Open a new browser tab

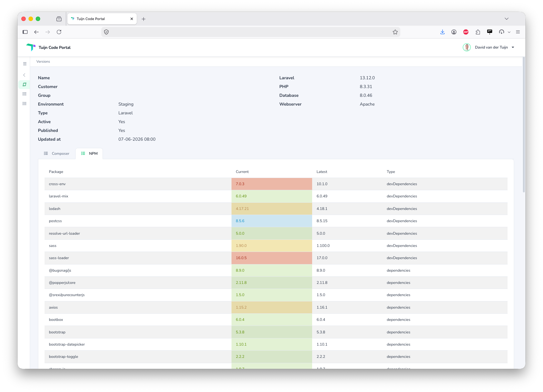pos(144,19)
